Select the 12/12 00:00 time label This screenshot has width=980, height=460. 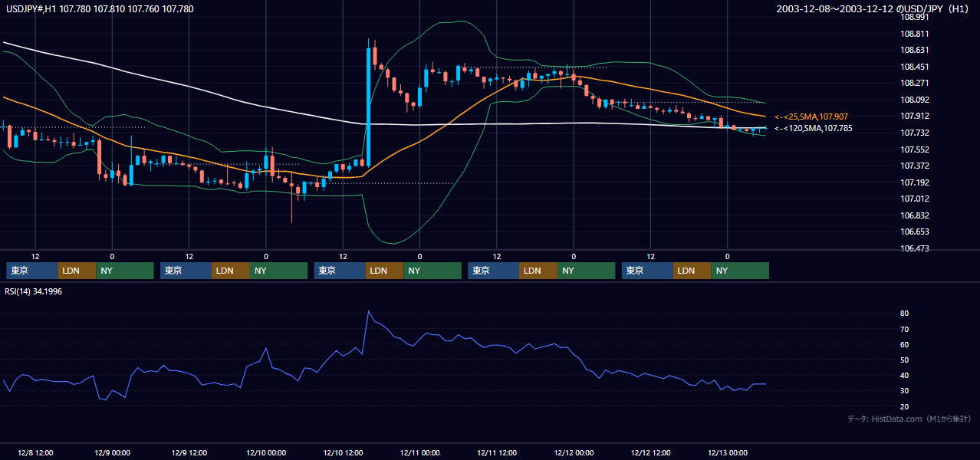pos(574,452)
